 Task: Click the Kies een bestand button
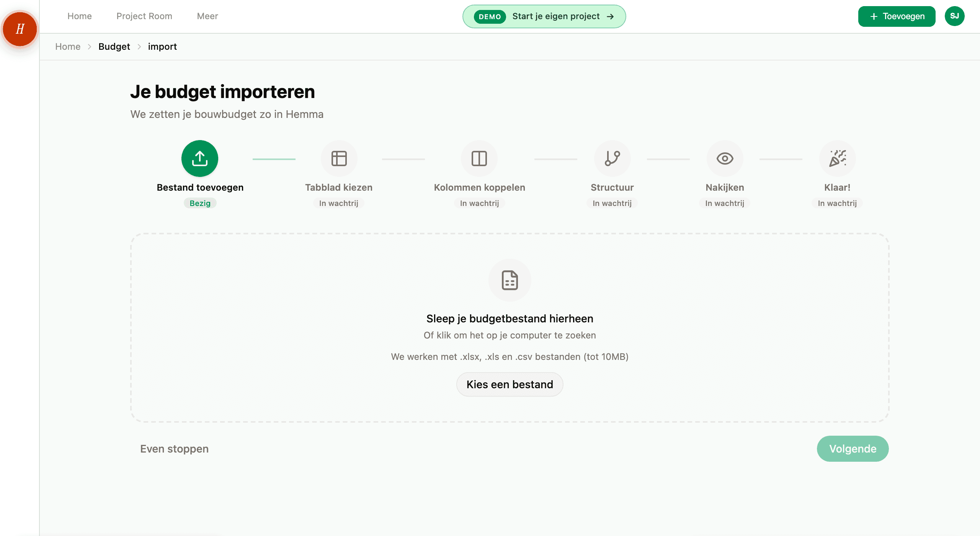click(x=510, y=384)
